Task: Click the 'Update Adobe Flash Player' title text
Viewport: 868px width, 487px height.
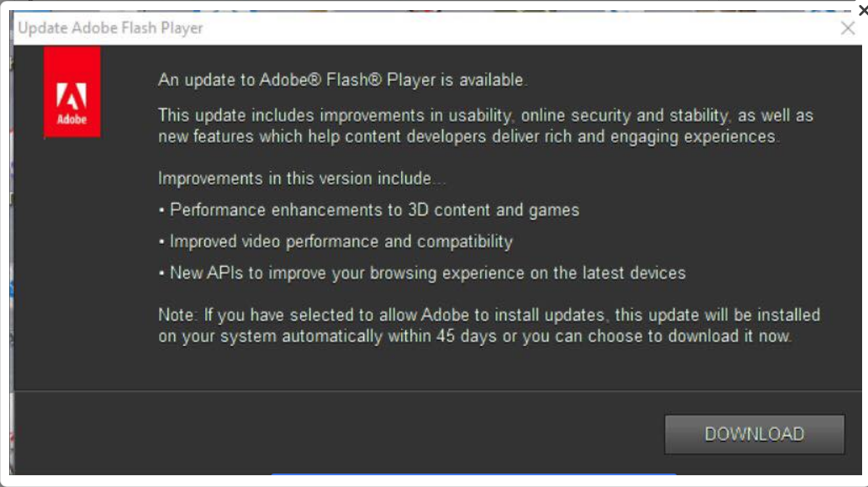Action: (x=110, y=29)
